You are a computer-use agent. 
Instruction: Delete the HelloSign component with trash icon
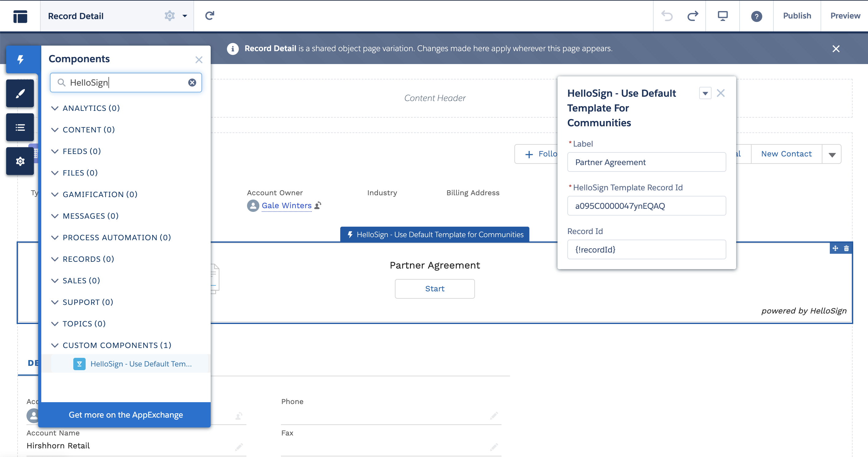[846, 249]
